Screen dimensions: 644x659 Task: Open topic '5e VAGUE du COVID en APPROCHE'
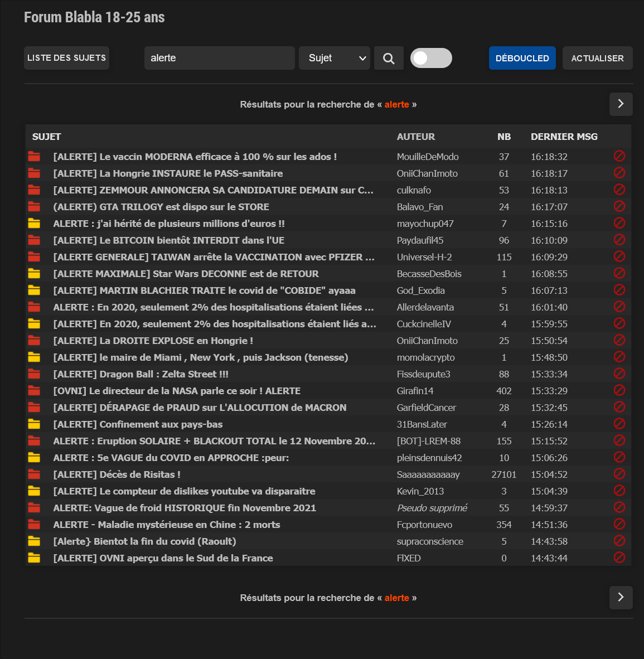point(171,458)
